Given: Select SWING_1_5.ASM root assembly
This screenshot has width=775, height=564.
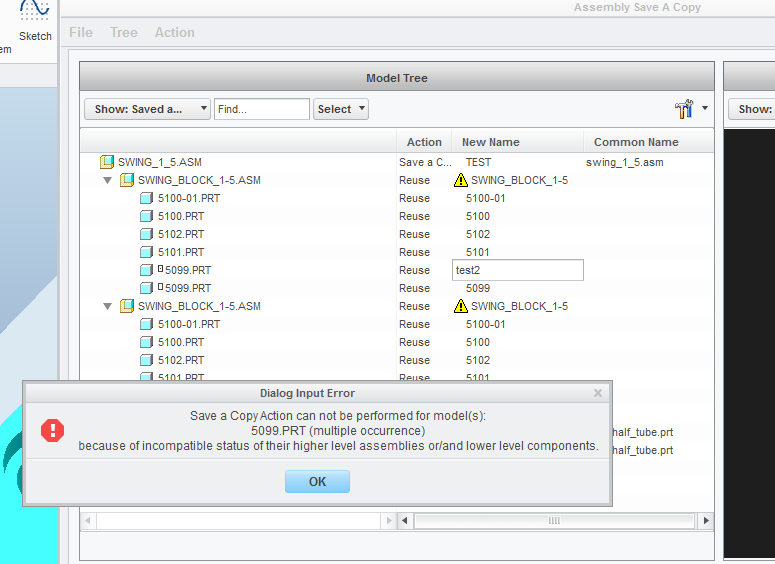Looking at the screenshot, I should pos(160,162).
